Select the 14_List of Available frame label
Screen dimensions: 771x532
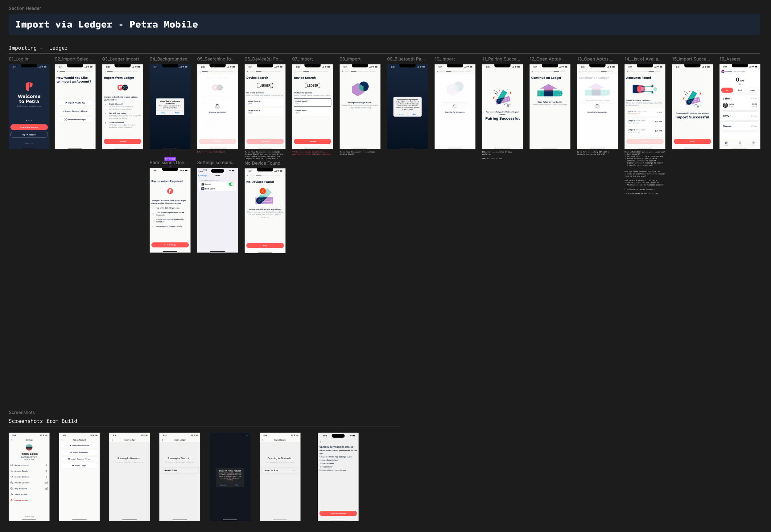tap(643, 59)
